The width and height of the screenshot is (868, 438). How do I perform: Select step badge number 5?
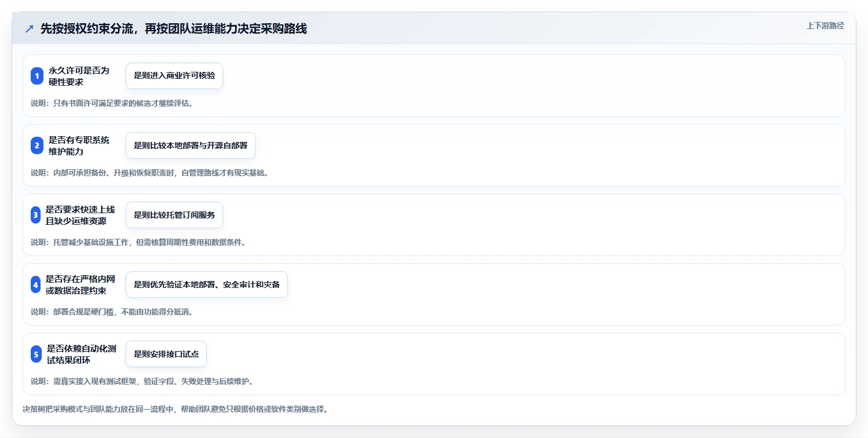click(37, 354)
